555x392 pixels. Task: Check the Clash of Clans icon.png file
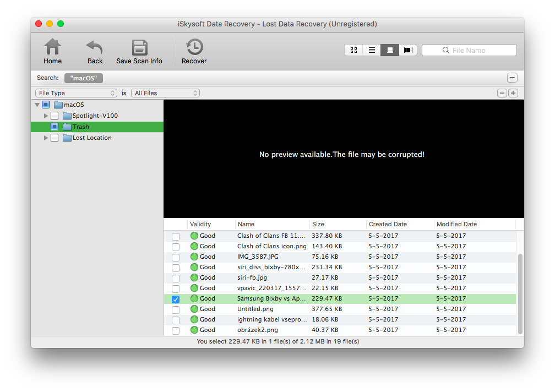[176, 247]
